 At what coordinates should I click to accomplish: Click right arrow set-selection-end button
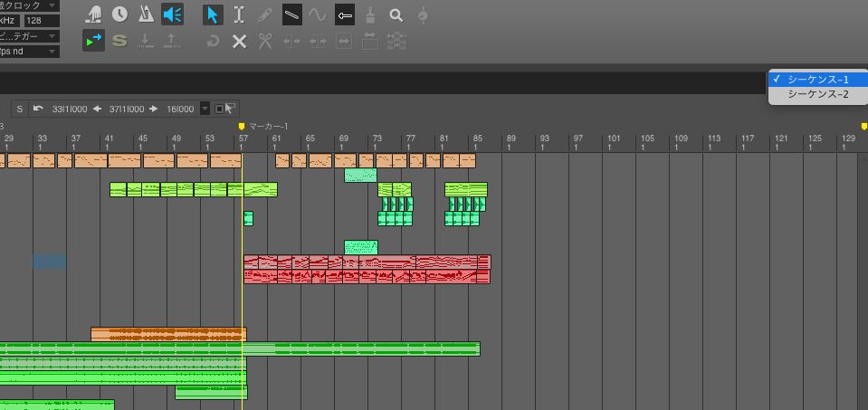[x=154, y=109]
